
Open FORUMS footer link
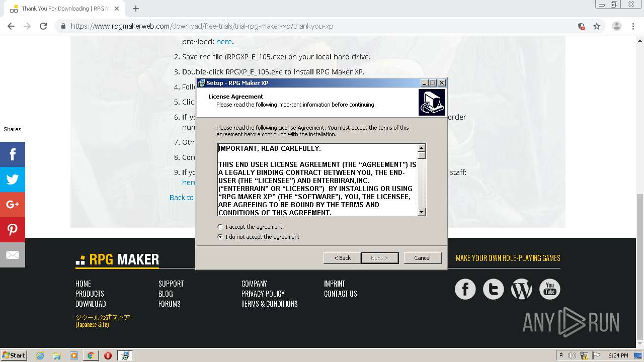tap(170, 304)
